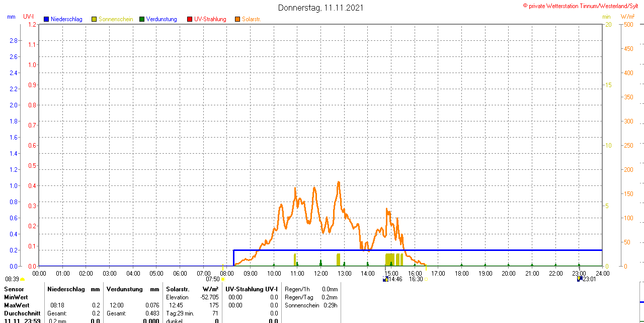Select the UV-Strahlung legend text
The image size is (644, 323).
[210, 19]
